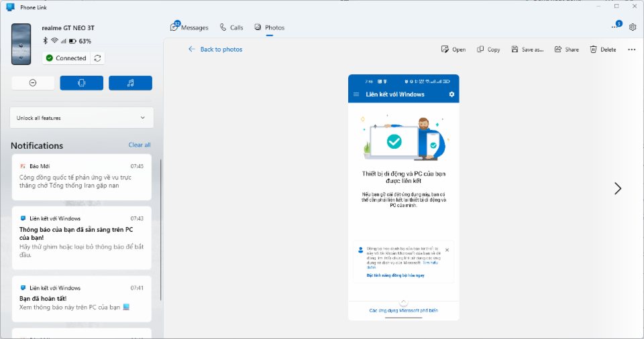Viewport: 644px width, 339px height.
Task: Open the Bạn đã hoàn tất notification
Action: 82,299
